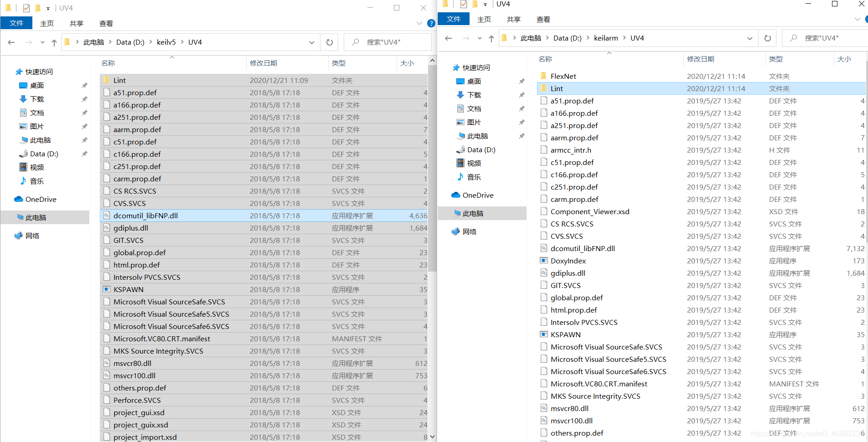Open the 文件 menu in right window
This screenshot has width=868, height=442.
click(x=454, y=19)
